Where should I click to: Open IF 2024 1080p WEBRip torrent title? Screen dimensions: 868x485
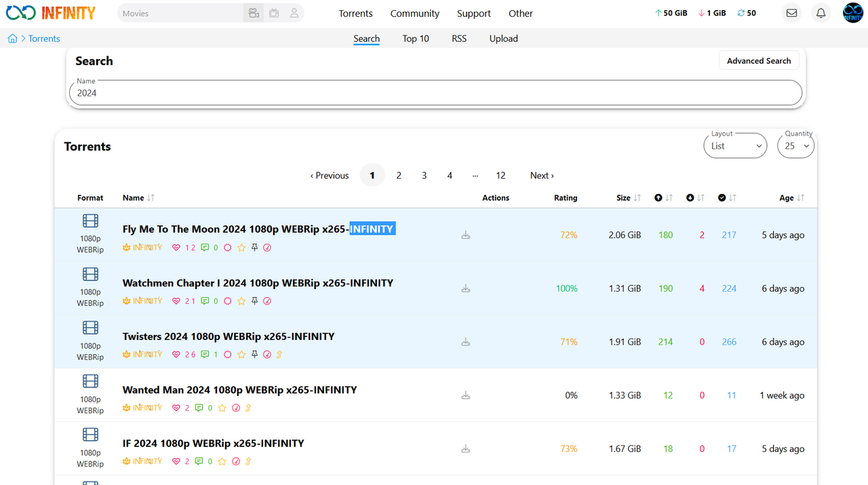[213, 444]
